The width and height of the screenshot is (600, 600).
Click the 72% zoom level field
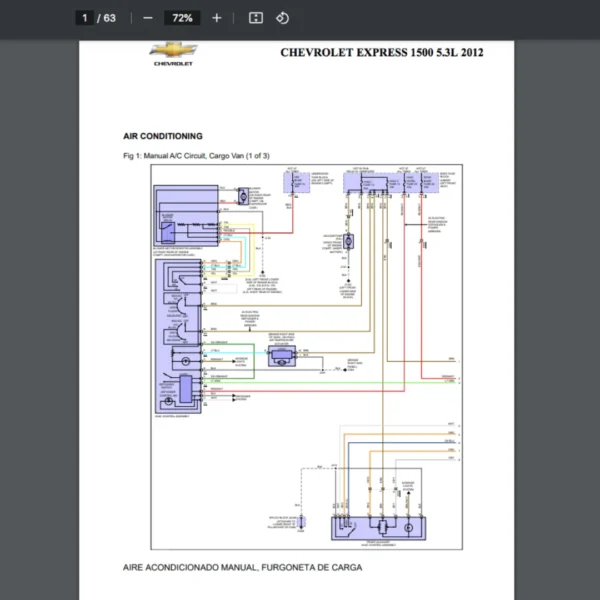click(183, 18)
